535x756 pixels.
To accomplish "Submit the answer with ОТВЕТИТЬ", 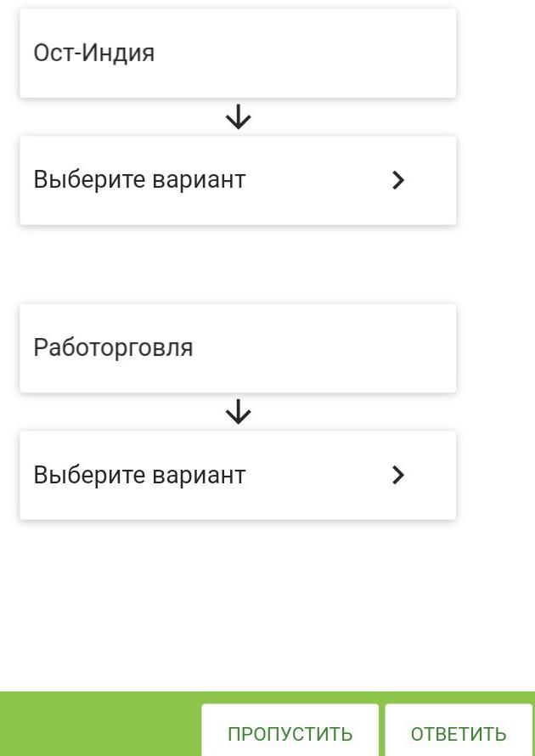I will [x=459, y=733].
